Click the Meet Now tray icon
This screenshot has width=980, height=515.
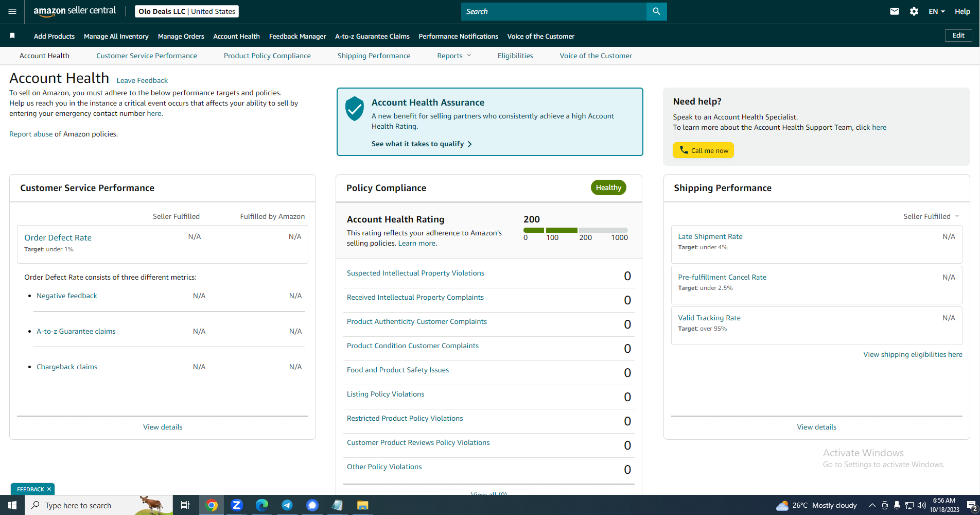point(885,505)
